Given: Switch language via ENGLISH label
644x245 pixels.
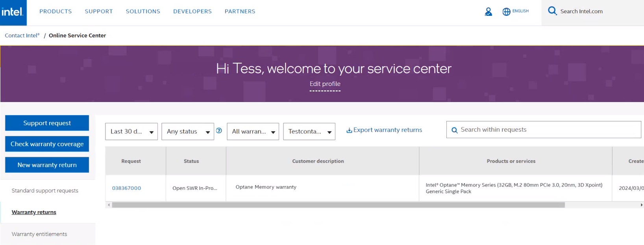Looking at the screenshot, I should tap(520, 11).
